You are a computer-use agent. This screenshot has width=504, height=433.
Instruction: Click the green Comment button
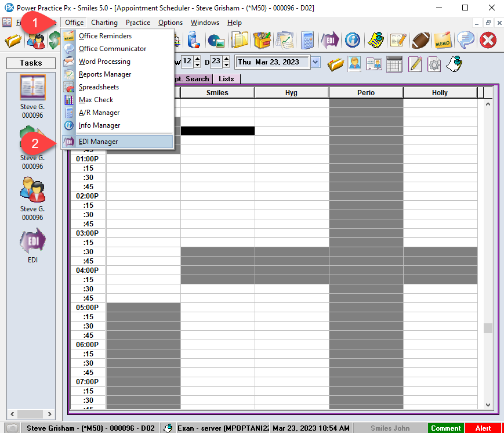click(x=445, y=428)
